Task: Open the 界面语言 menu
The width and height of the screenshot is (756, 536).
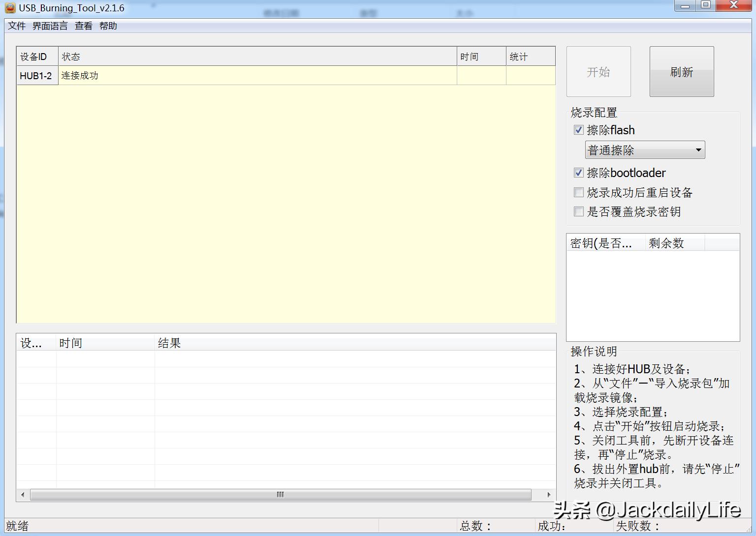Action: click(50, 26)
